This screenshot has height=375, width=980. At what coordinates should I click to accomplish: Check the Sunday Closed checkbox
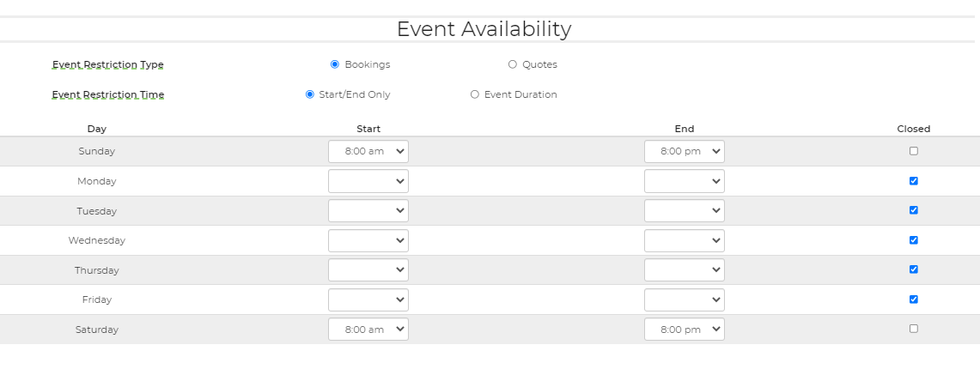[914, 151]
